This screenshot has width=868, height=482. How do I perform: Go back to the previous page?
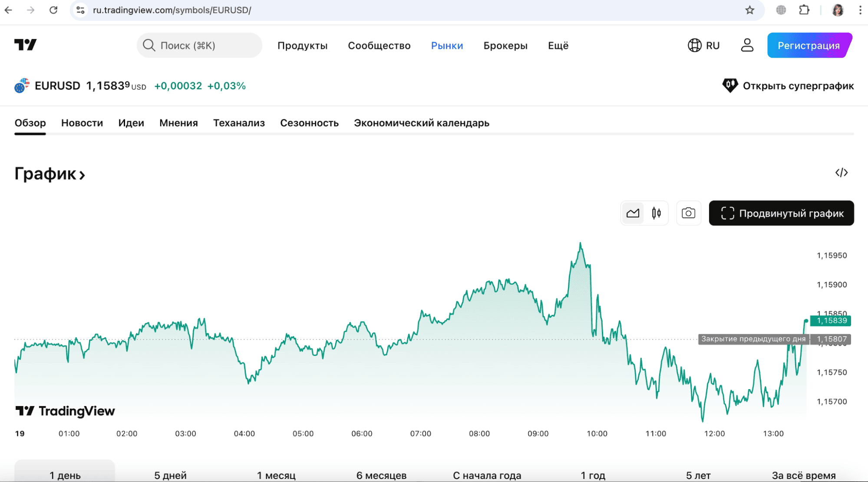(x=8, y=10)
